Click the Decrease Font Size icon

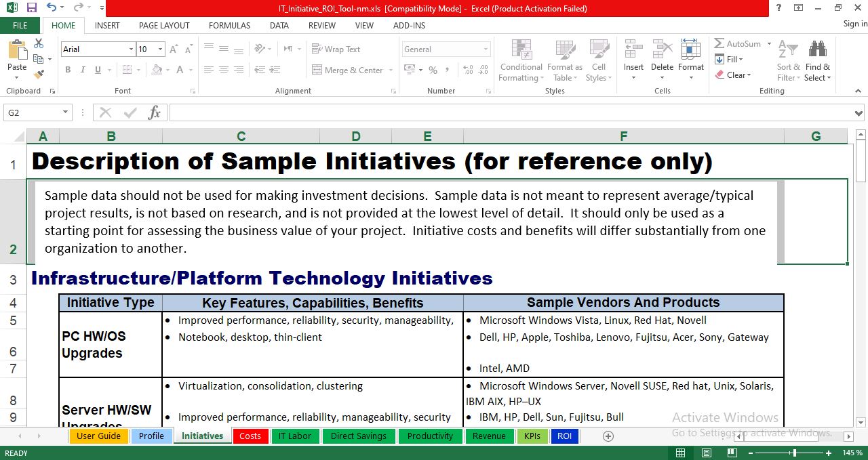click(189, 49)
